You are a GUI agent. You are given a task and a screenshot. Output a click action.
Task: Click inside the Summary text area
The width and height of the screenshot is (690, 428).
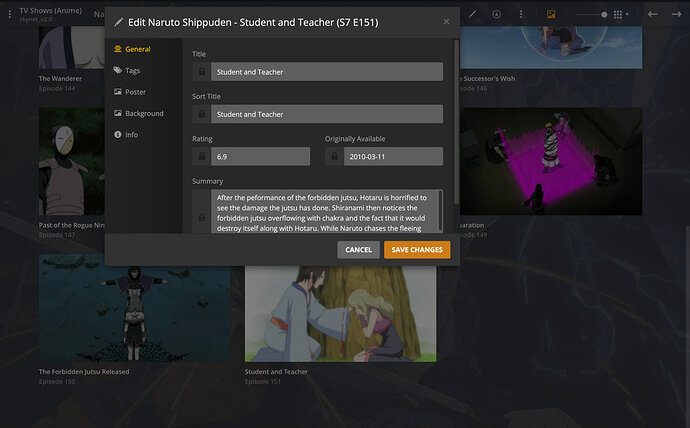point(324,211)
